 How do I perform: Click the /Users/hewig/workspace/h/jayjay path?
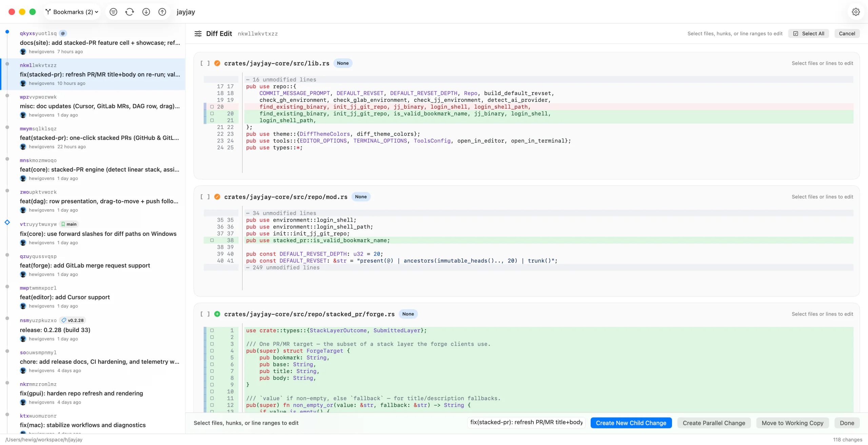pos(44,440)
